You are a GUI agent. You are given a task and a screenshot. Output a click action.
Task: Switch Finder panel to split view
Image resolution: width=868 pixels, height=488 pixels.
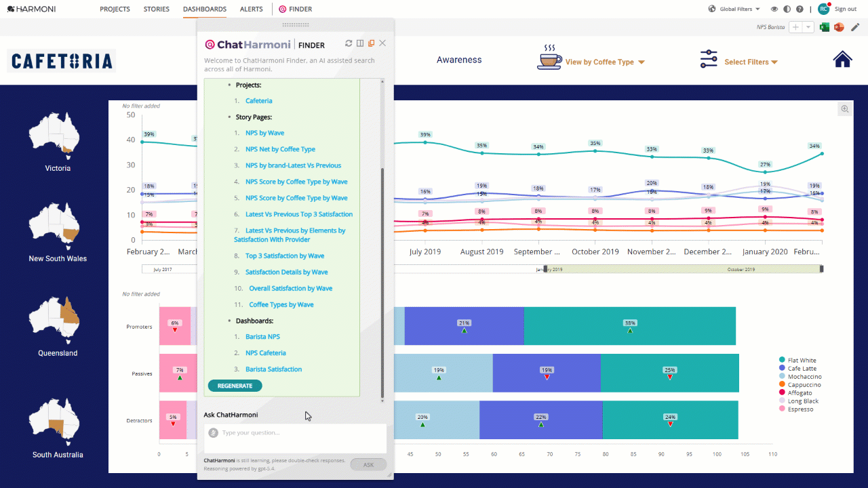[x=360, y=43]
